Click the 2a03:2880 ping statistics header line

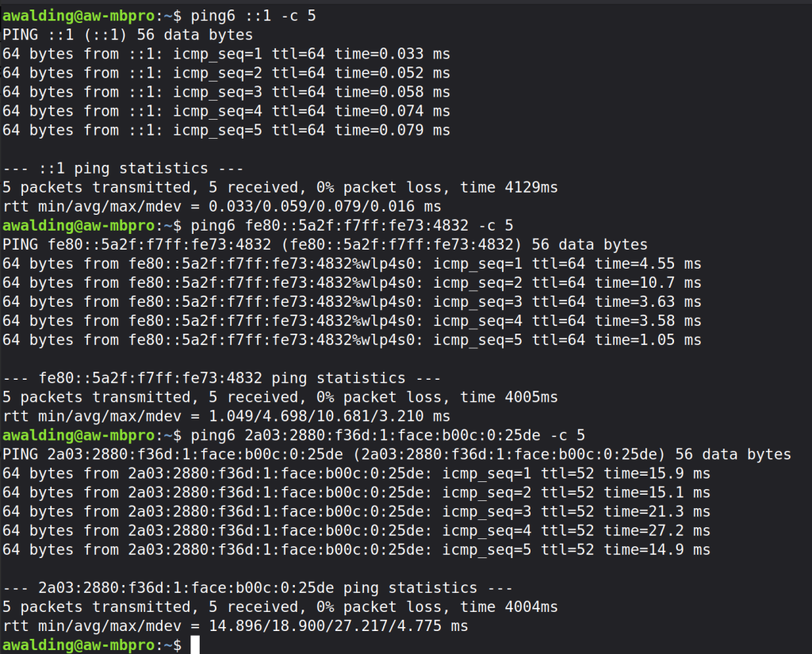pos(257,588)
